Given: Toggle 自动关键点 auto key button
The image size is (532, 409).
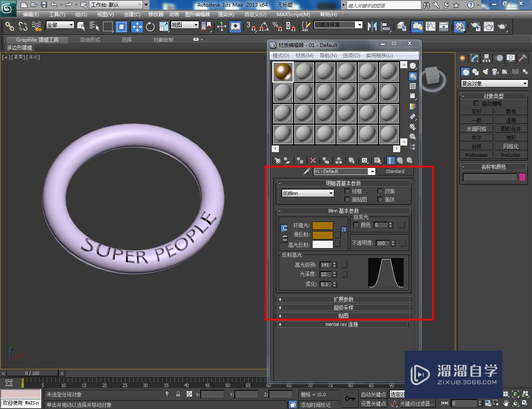Looking at the screenshot, I should pyautogui.click(x=373, y=394).
